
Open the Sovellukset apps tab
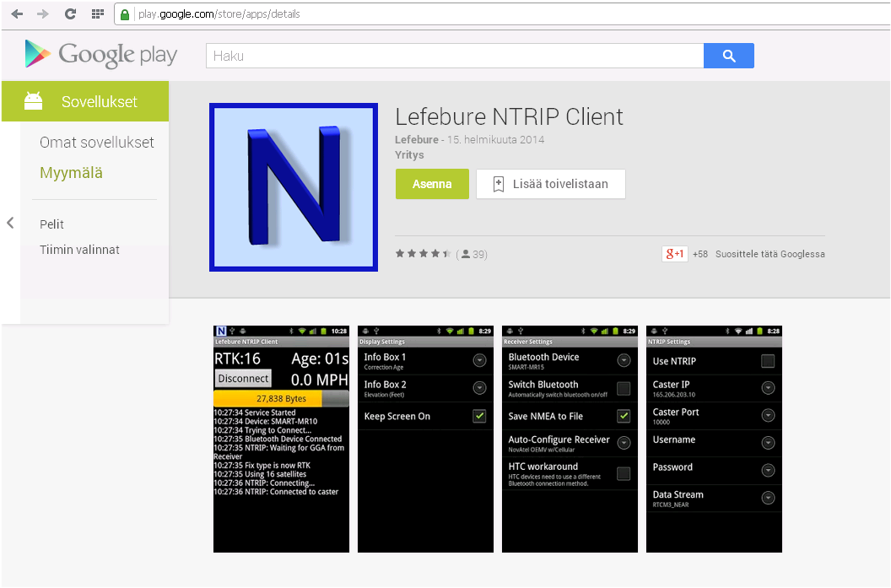pyautogui.click(x=85, y=101)
